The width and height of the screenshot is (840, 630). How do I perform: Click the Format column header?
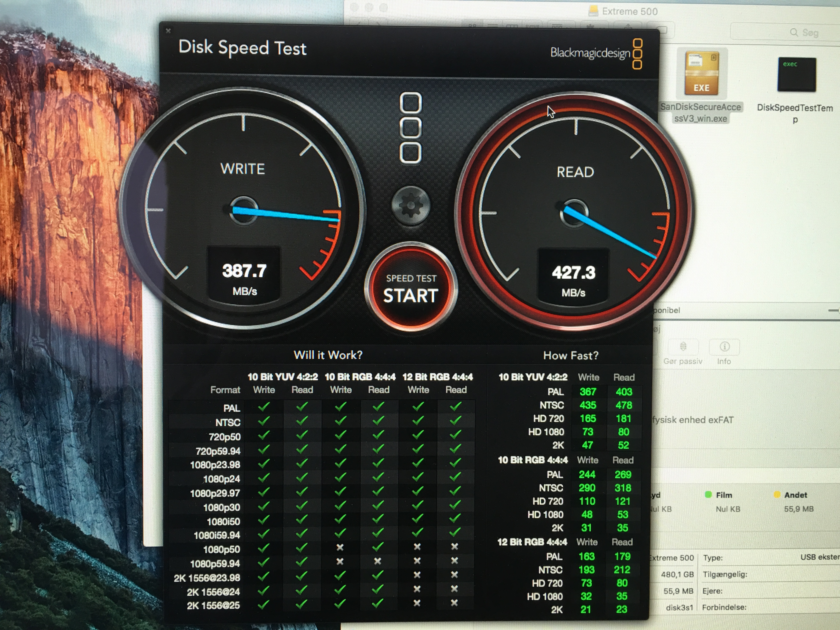pyautogui.click(x=225, y=390)
